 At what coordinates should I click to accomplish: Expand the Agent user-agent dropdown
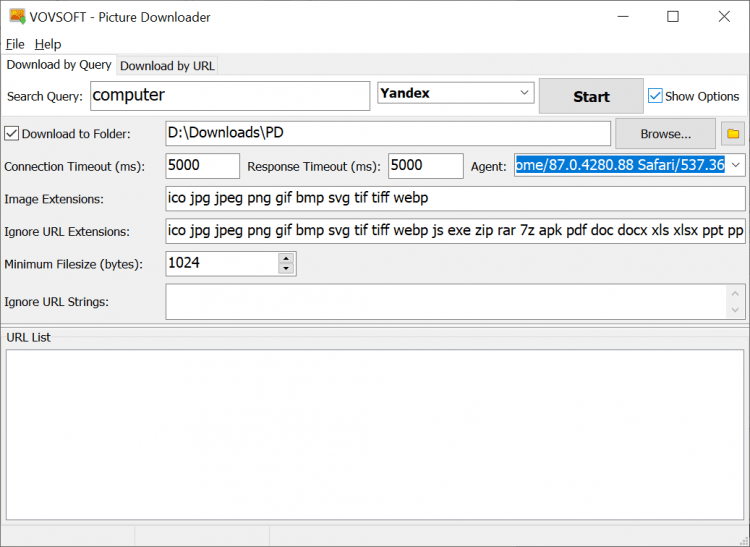click(736, 165)
